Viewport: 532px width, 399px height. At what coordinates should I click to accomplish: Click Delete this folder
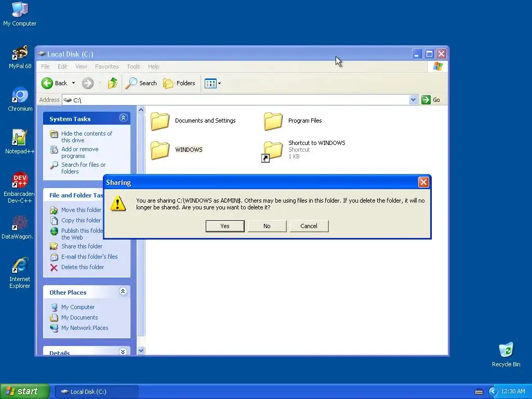(x=83, y=267)
